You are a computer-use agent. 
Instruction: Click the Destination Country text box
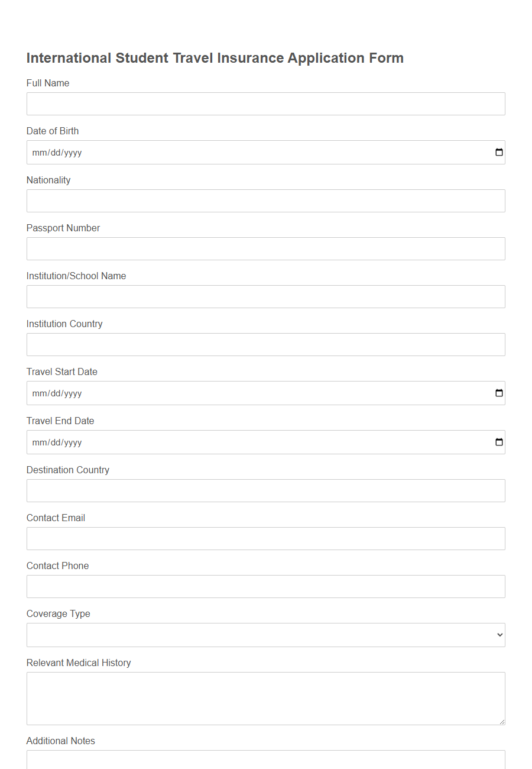pos(266,490)
